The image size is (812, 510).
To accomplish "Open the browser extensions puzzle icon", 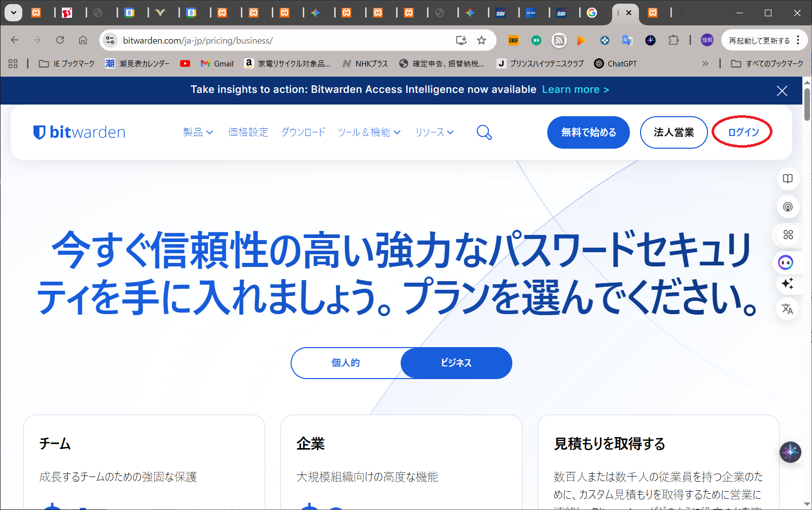I will click(x=673, y=41).
